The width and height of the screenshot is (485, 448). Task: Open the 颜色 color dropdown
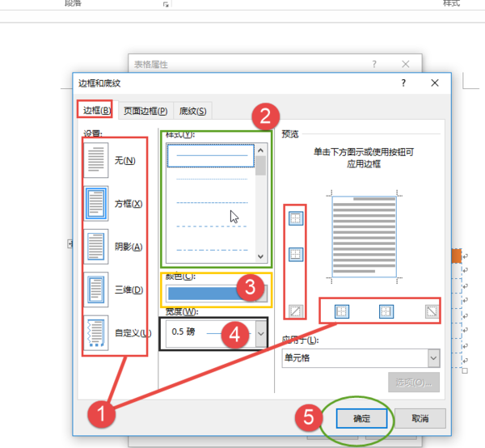pos(217,294)
